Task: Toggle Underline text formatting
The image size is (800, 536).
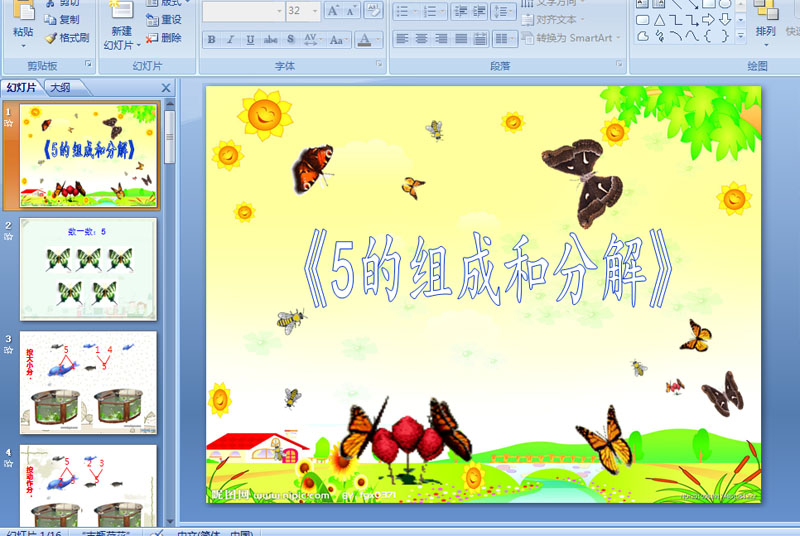Action: pyautogui.click(x=250, y=39)
